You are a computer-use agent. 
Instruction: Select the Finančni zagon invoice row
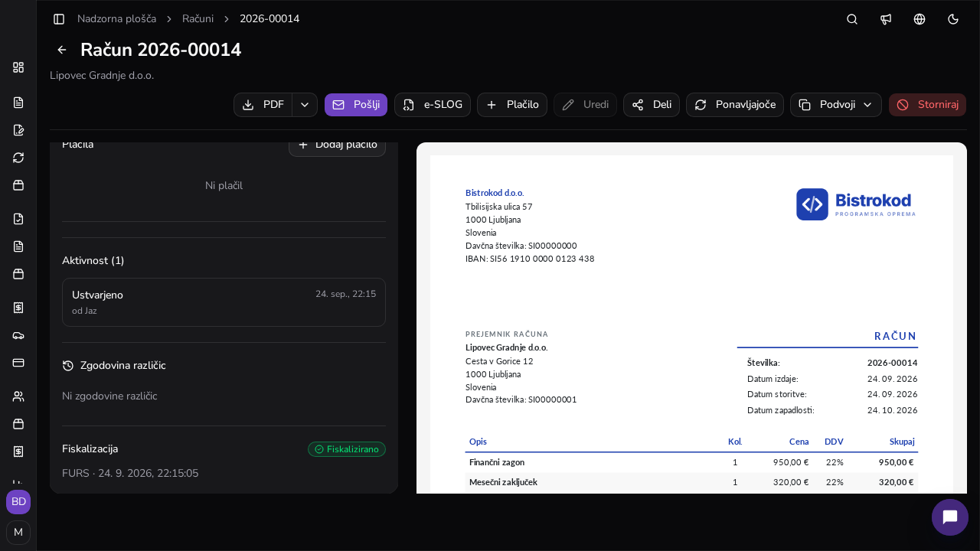click(x=691, y=462)
